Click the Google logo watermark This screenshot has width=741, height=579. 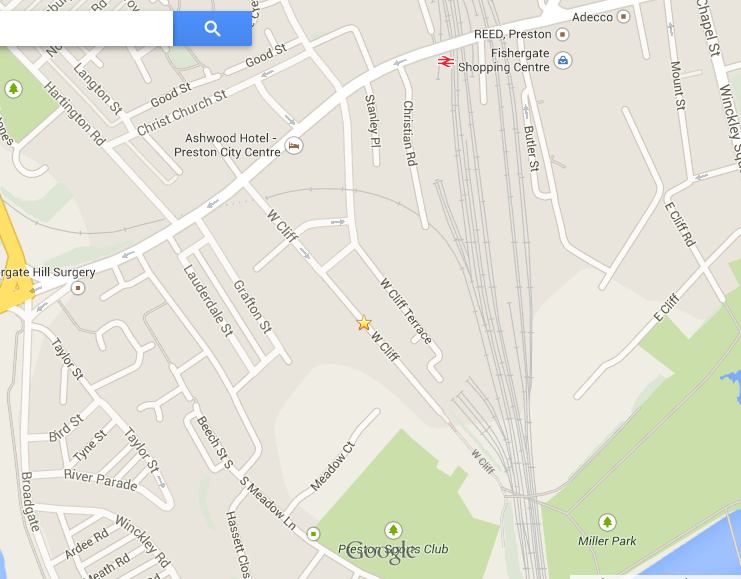pyautogui.click(x=381, y=552)
